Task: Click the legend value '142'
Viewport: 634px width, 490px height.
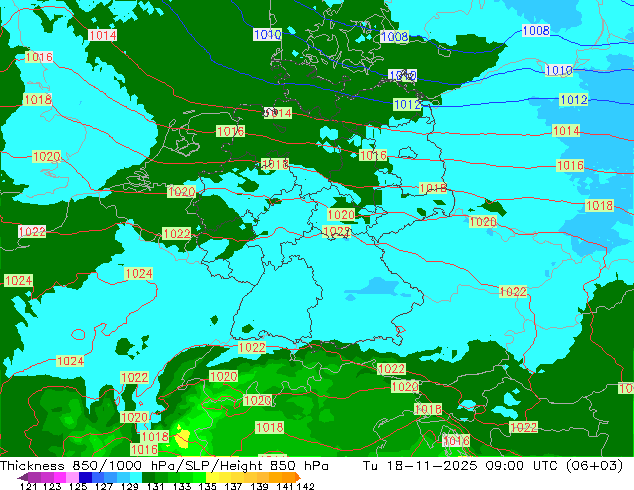Action: coord(305,486)
